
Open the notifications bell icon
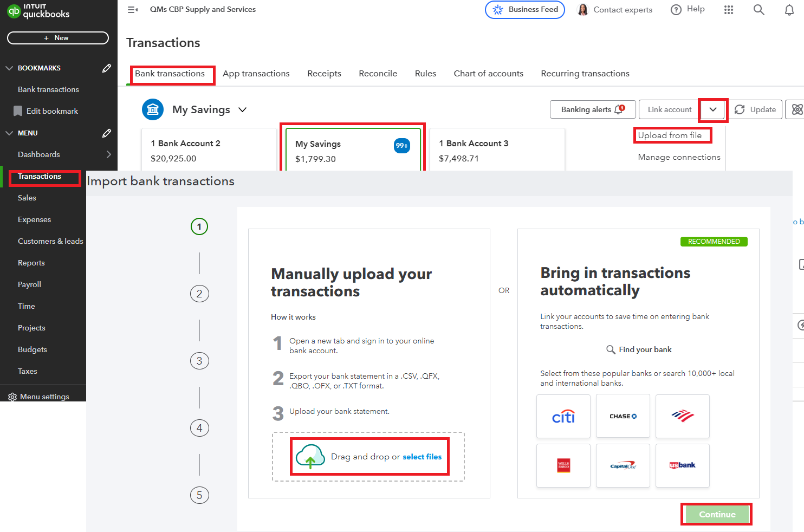pos(789,9)
